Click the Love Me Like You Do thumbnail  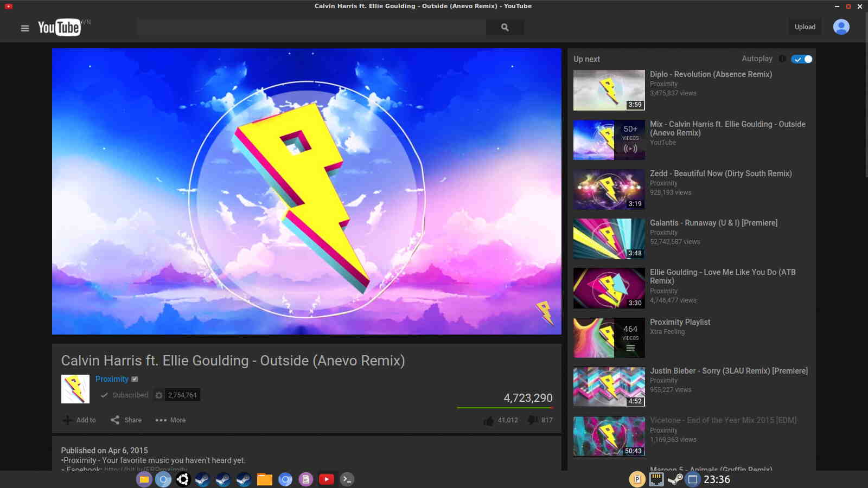(609, 288)
